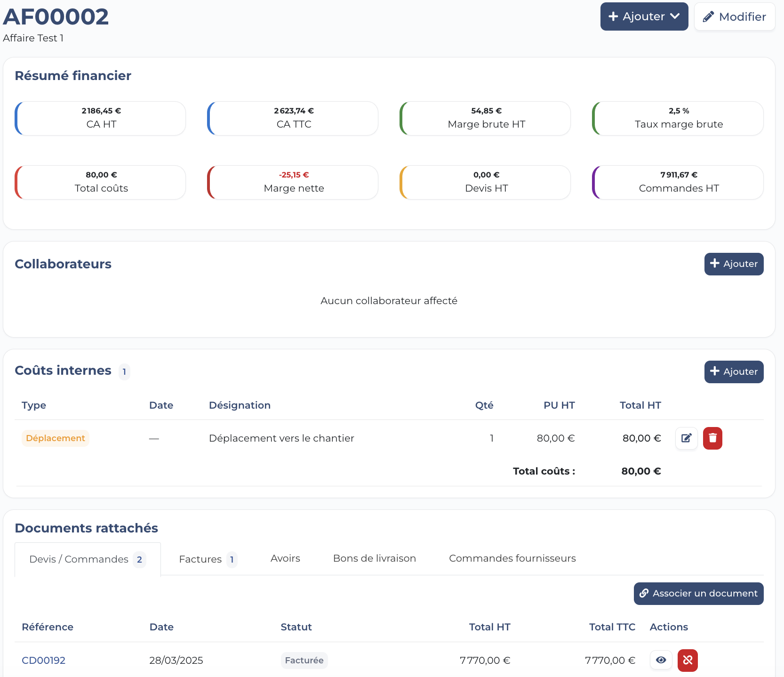Image resolution: width=784 pixels, height=677 pixels.
Task: Click the Affaire Test 1 subtitle
Action: [x=33, y=38]
